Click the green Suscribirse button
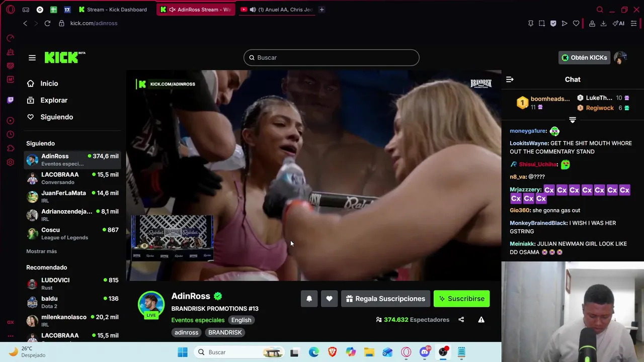Viewport: 644px width, 362px height. coord(461,299)
